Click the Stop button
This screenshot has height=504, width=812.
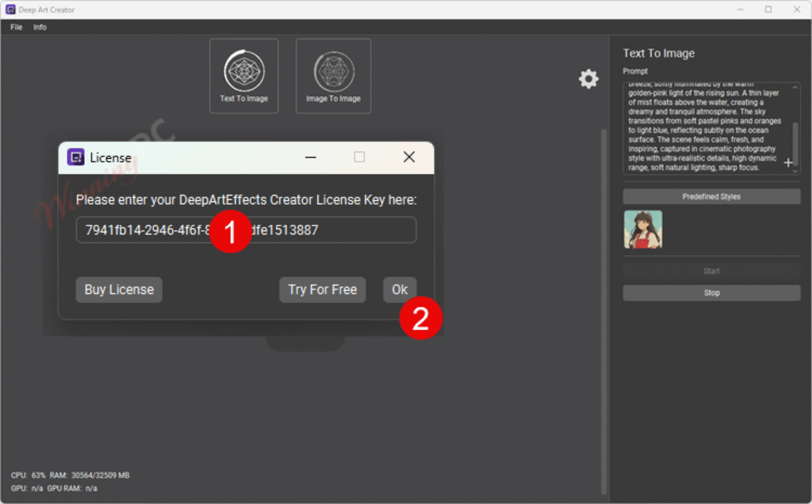point(712,293)
